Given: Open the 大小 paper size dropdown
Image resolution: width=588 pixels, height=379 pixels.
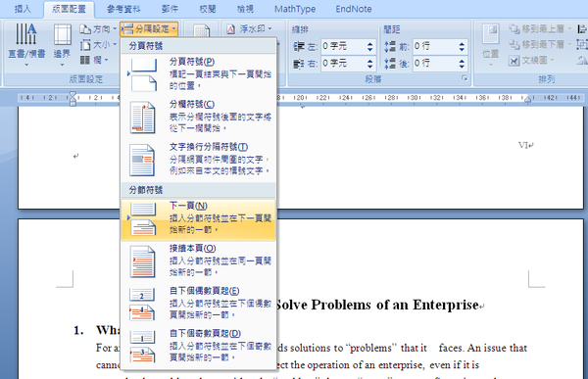Looking at the screenshot, I should pos(98,45).
